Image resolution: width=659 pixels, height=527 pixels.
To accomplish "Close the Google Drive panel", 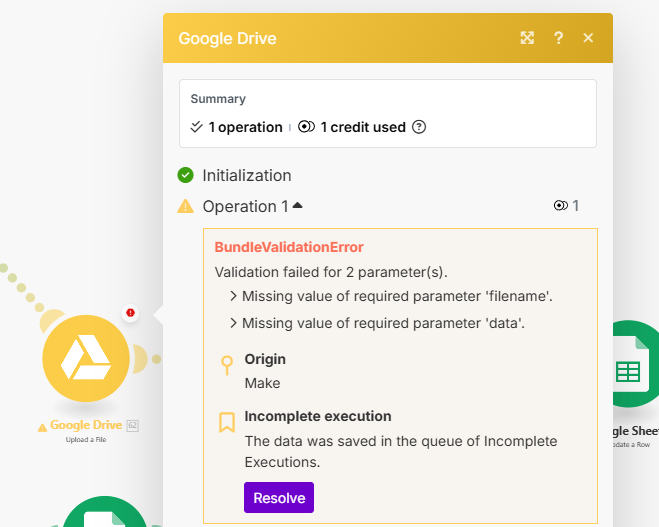I will coord(588,38).
